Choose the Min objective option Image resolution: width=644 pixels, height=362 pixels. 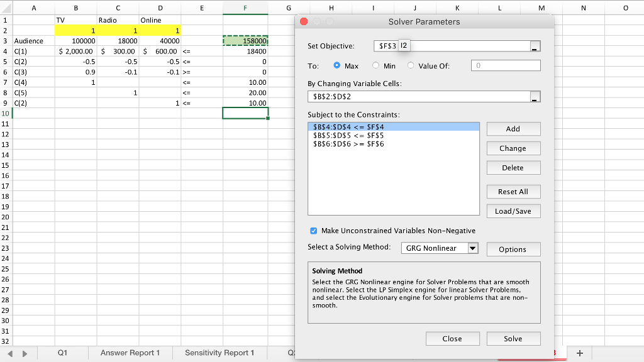click(x=376, y=66)
